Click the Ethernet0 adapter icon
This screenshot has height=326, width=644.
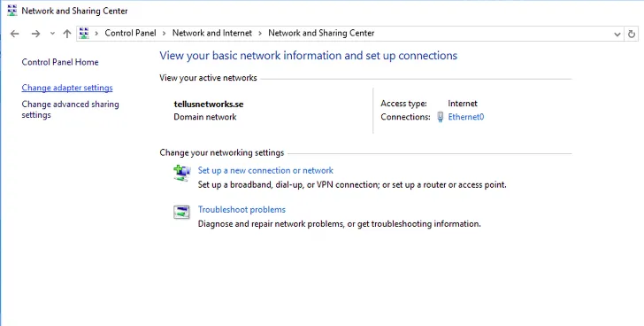(x=441, y=117)
